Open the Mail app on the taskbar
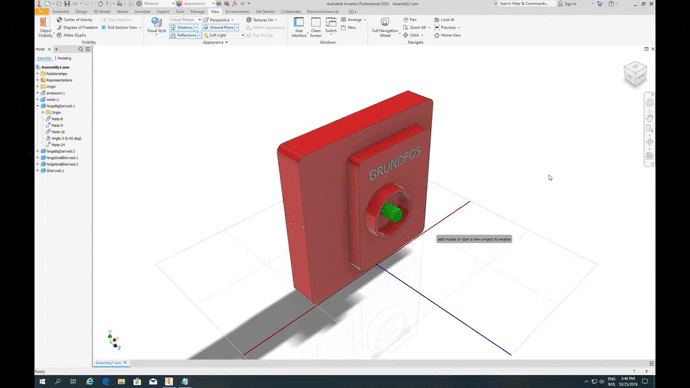 click(x=153, y=381)
